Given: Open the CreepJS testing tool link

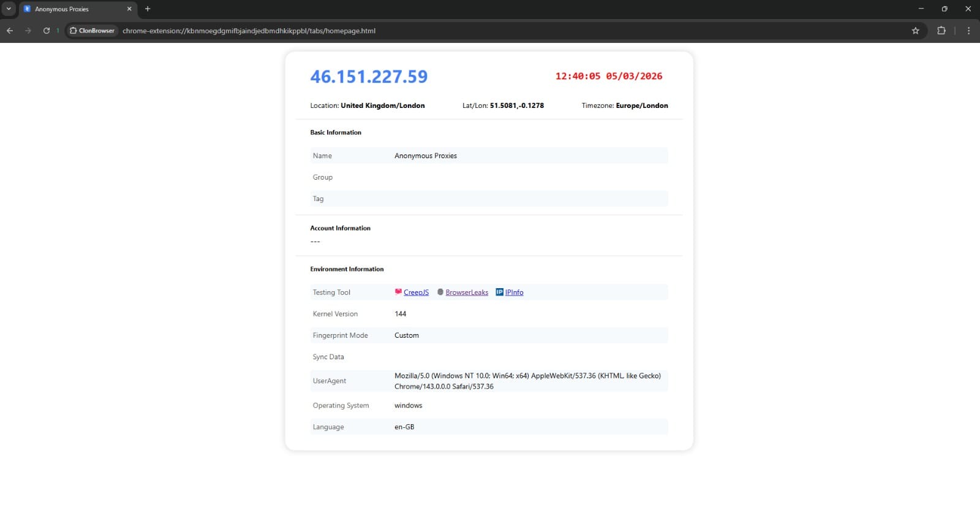Looking at the screenshot, I should coord(416,292).
